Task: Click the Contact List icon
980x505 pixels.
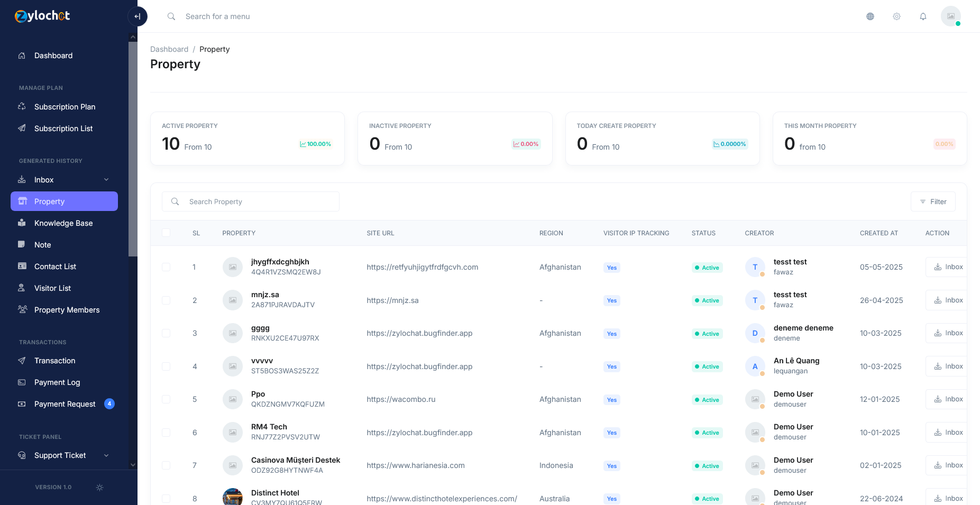Action: tap(22, 266)
